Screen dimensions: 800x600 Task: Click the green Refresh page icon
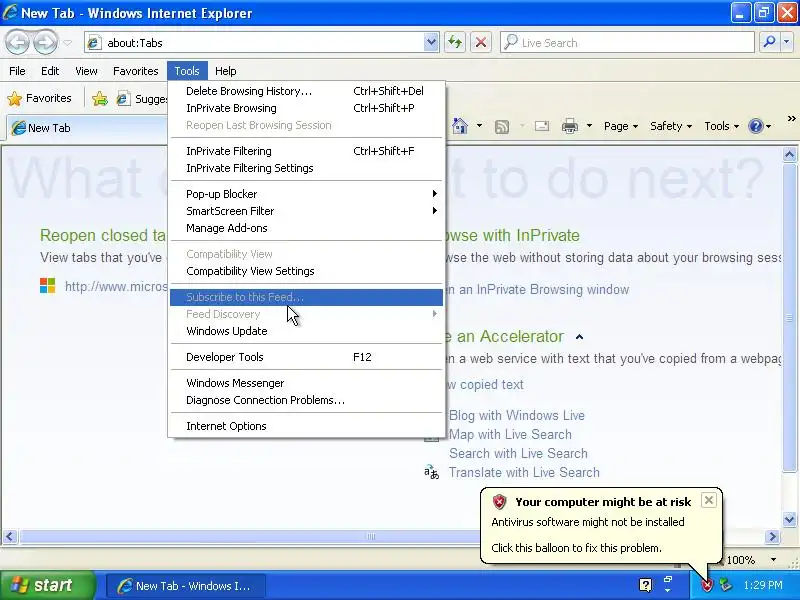coord(455,43)
